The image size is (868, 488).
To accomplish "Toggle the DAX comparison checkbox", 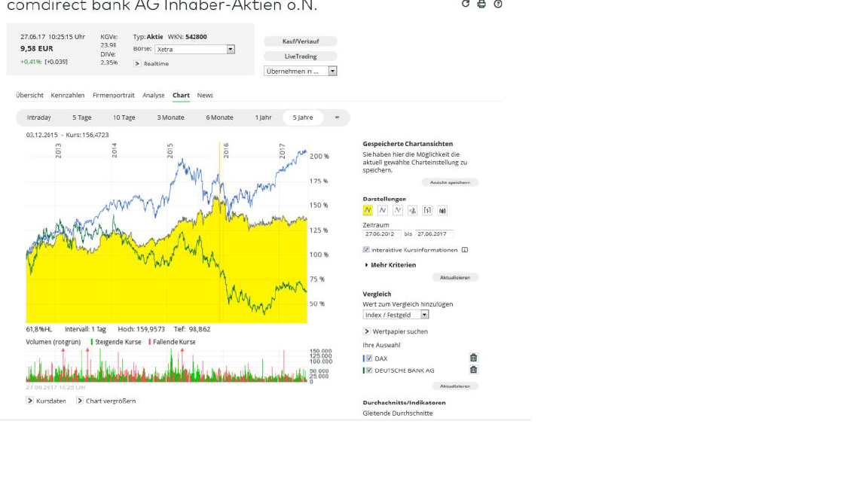I will pyautogui.click(x=368, y=358).
